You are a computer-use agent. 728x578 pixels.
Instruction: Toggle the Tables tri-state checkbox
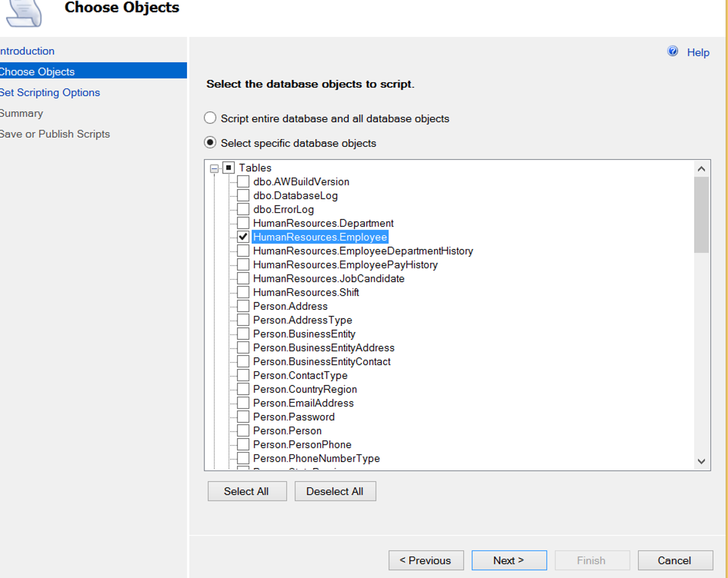(x=228, y=167)
